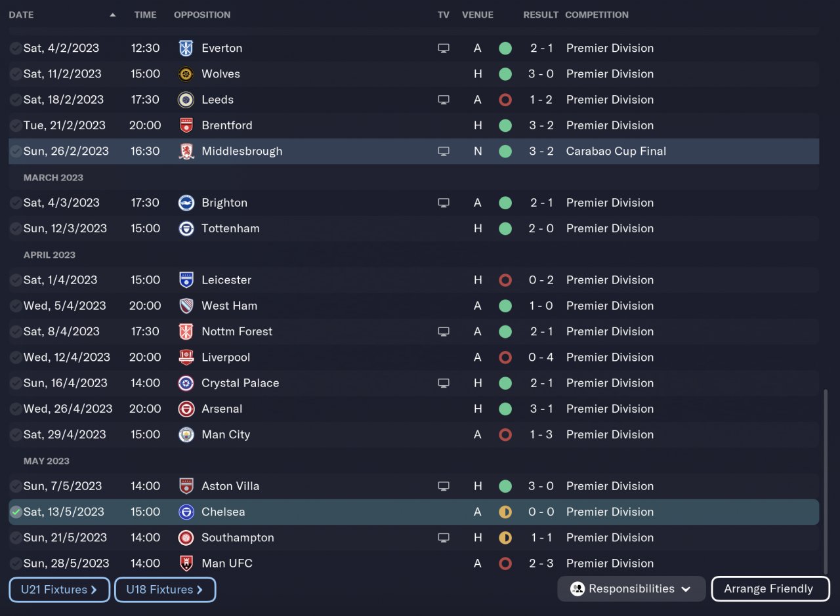This screenshot has height=616, width=840.
Task: Click the Man City club badge
Action: pos(186,434)
